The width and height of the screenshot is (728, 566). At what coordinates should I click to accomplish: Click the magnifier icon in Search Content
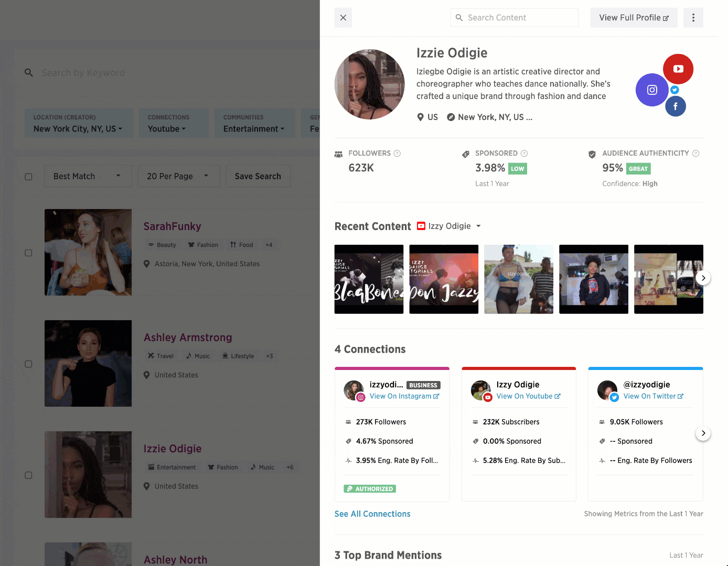pos(459,18)
